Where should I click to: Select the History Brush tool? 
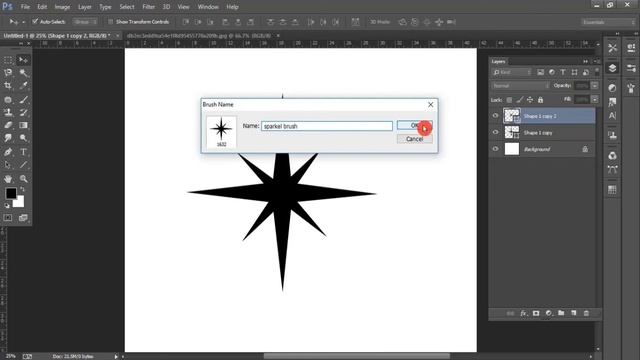(23, 112)
